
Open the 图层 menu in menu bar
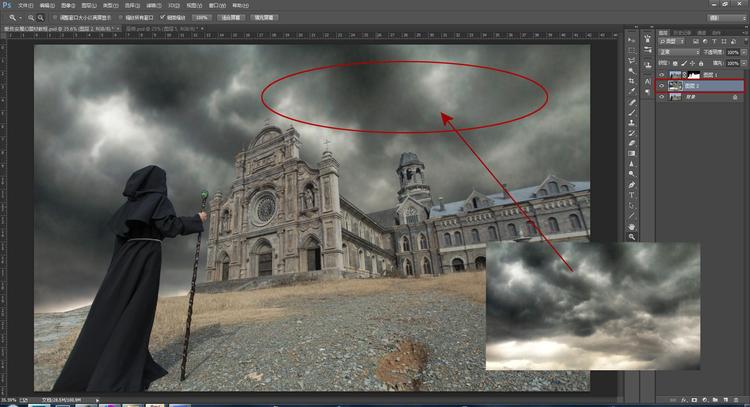(89, 5)
